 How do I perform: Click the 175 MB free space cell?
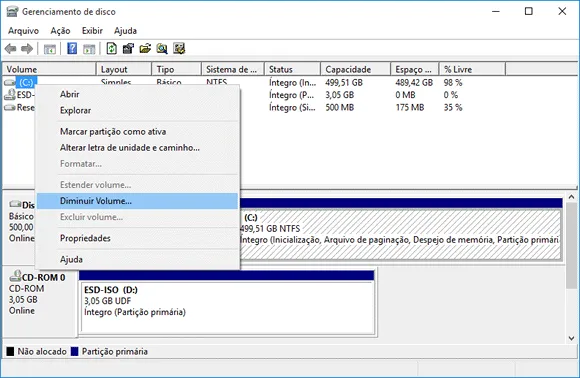click(x=409, y=108)
